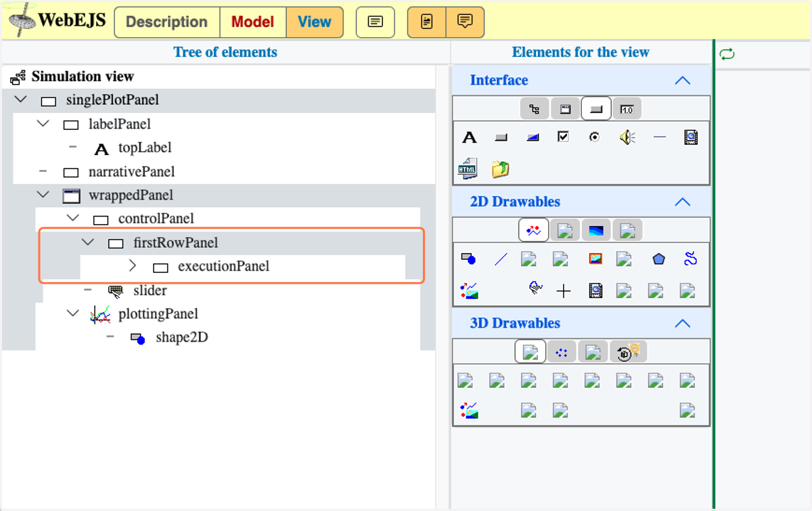
Task: Click the orange document page toolbar button
Action: pos(426,22)
